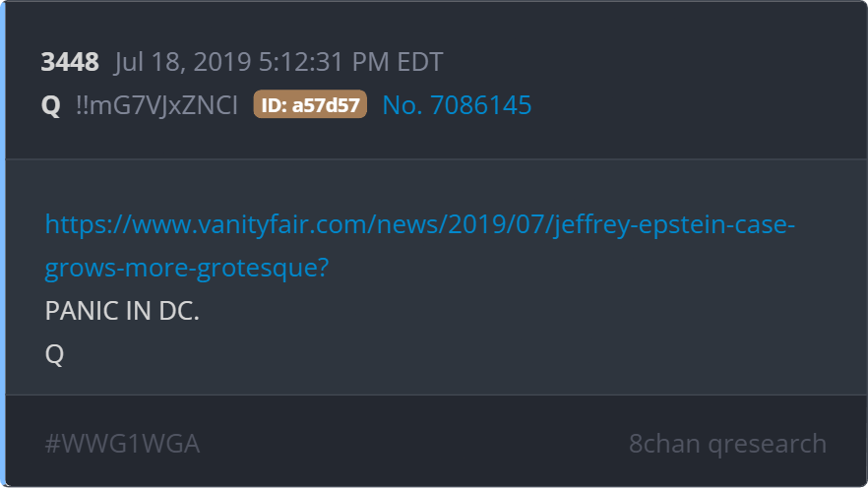Click the jeffrey-epstein-case- part of the URL
Screen dimensions: 868x488
(674, 224)
